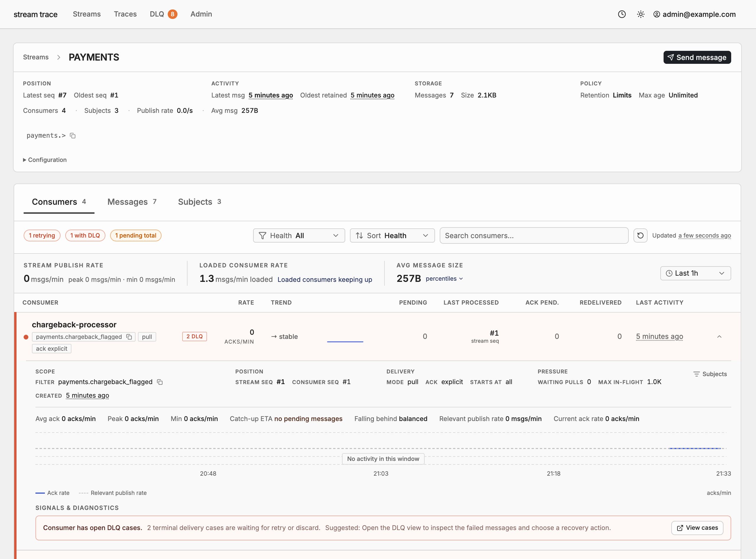Go back to Streams via breadcrumb

coord(36,57)
